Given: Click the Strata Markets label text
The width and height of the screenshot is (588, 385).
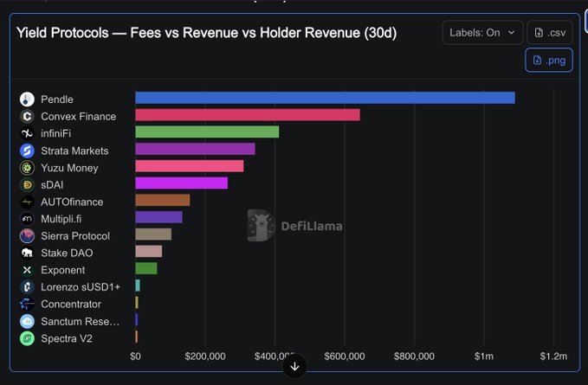Looking at the screenshot, I should coord(74,151).
